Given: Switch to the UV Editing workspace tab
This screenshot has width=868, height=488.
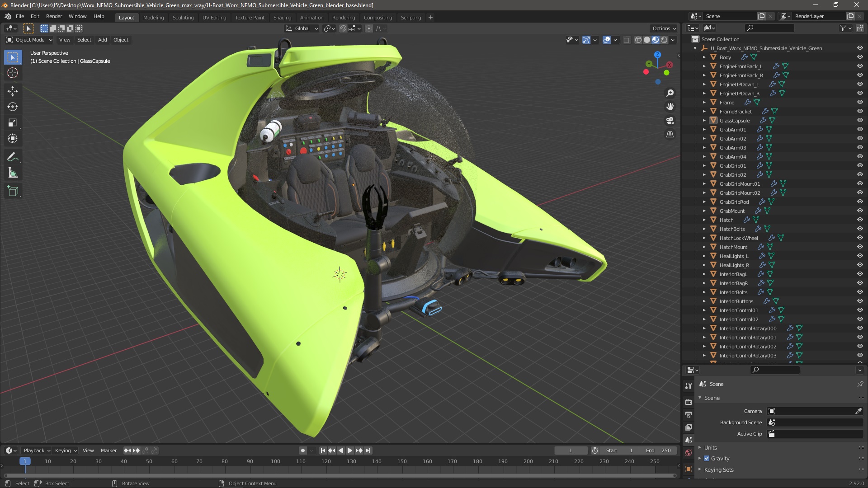Looking at the screenshot, I should [x=214, y=18].
